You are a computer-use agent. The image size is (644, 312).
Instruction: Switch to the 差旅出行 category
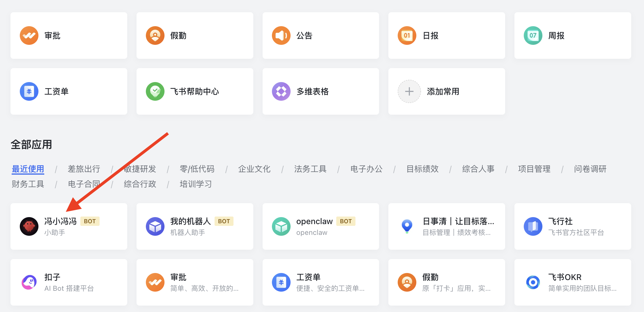point(84,169)
